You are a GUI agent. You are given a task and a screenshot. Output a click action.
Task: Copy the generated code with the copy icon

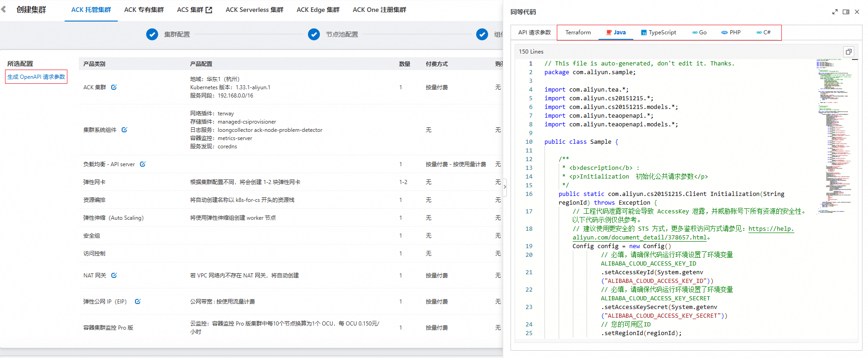pyautogui.click(x=848, y=52)
